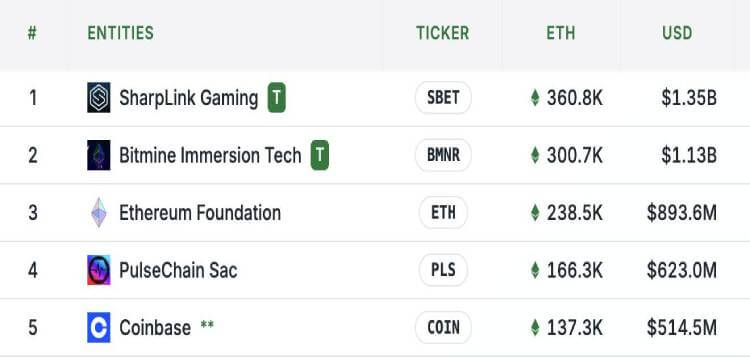The height and width of the screenshot is (360, 750).
Task: Select the SBET ticker pill
Action: [x=443, y=98]
